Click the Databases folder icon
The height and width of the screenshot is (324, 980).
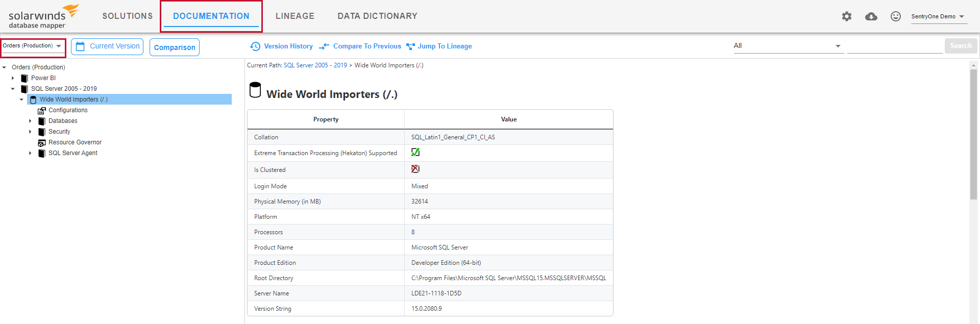click(42, 121)
